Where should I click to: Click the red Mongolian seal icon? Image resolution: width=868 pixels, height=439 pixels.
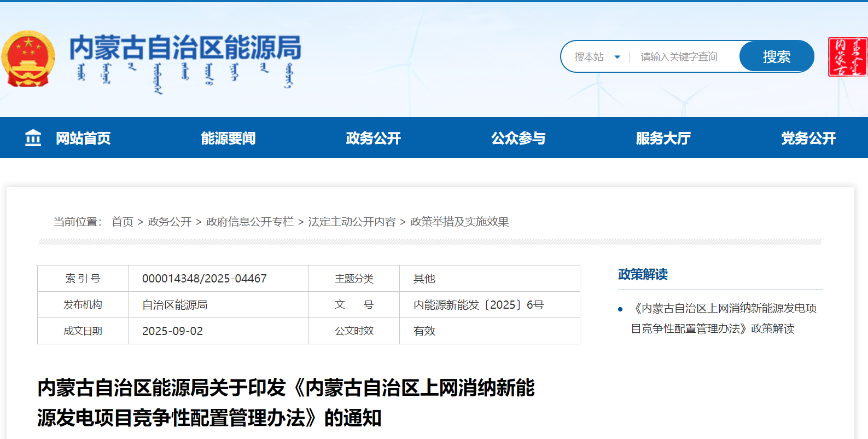click(x=847, y=57)
